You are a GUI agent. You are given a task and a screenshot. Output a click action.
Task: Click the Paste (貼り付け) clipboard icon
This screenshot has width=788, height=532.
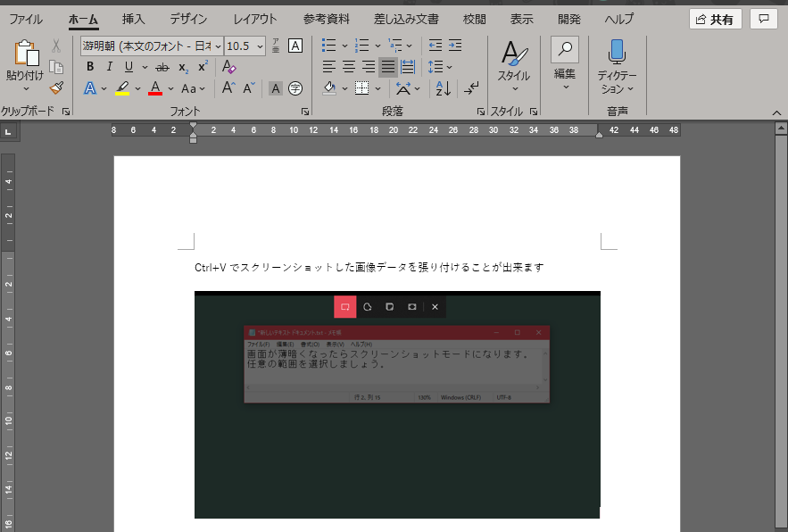[26, 53]
